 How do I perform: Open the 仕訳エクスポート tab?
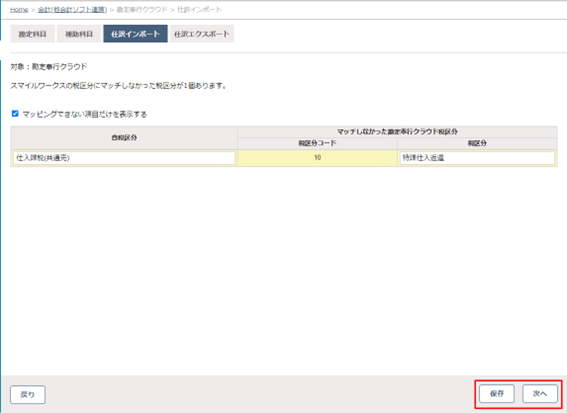point(202,34)
